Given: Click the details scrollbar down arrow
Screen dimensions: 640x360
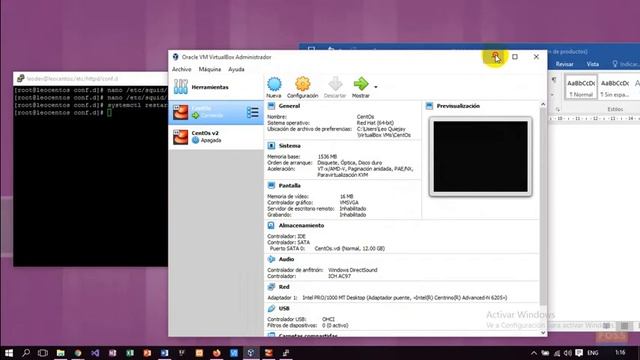Looking at the screenshot, I should click(543, 333).
